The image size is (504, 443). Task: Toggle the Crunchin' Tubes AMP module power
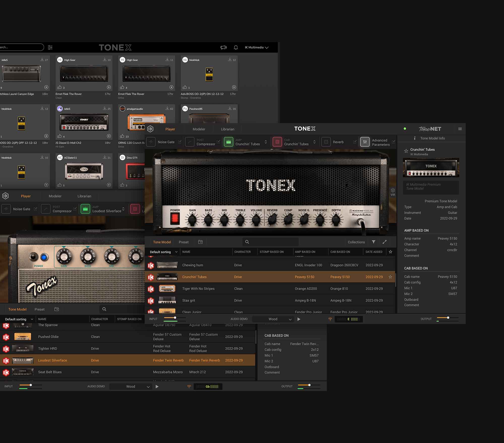point(229,142)
